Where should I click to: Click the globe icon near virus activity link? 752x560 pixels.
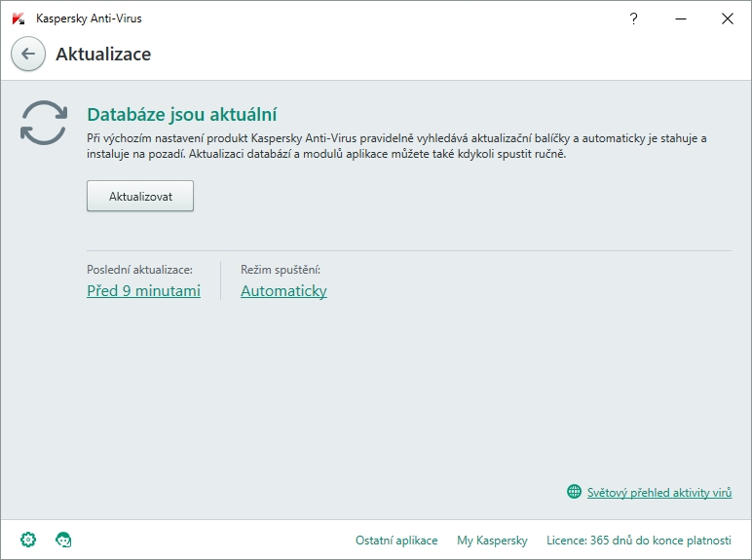574,492
